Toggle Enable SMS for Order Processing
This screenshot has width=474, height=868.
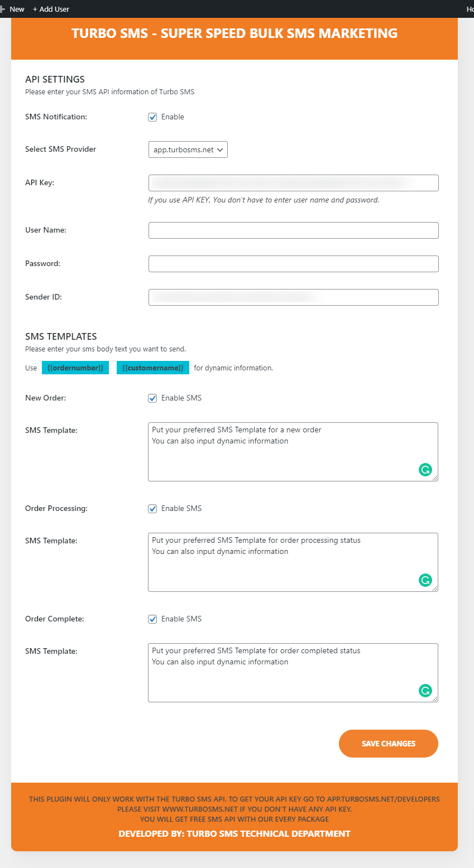coord(152,509)
